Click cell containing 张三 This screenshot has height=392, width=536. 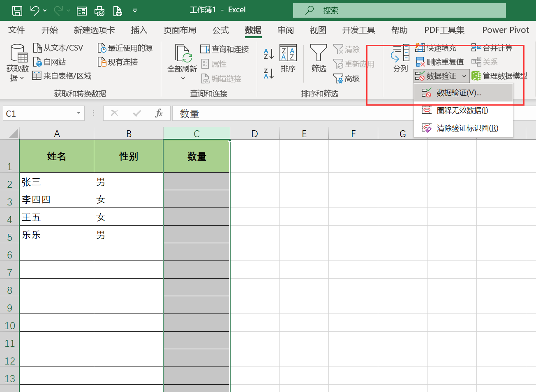click(57, 182)
